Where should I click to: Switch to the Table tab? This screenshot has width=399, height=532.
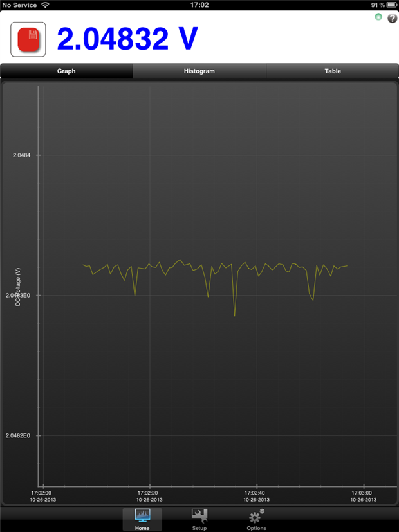[333, 71]
